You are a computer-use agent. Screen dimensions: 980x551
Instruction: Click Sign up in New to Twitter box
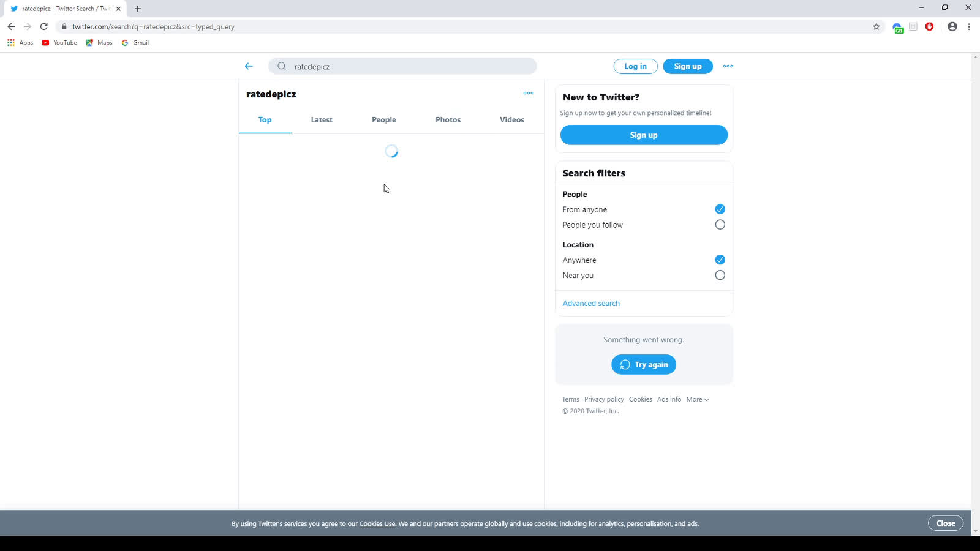644,135
